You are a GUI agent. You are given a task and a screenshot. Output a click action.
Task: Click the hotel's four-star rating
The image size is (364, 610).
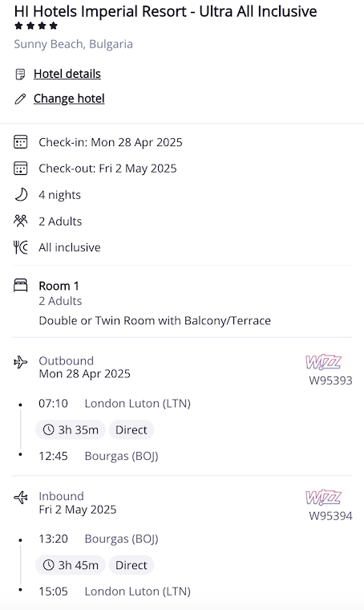pos(36,26)
